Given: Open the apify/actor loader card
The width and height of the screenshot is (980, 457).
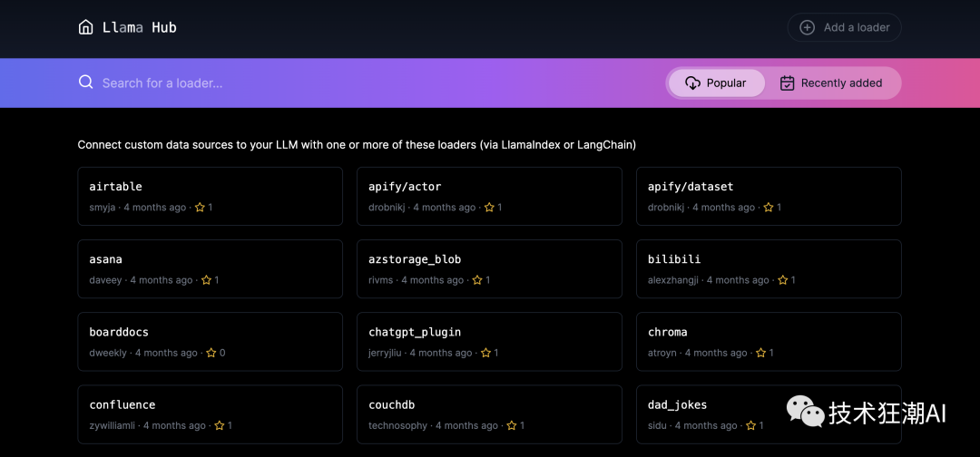Looking at the screenshot, I should [x=489, y=196].
